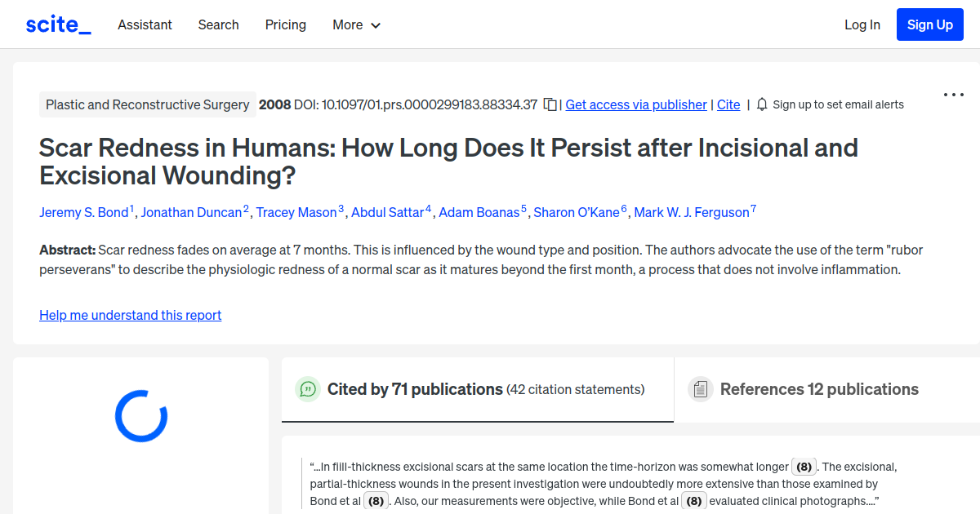The width and height of the screenshot is (980, 514).
Task: Copy the DOI using the copy icon
Action: pyautogui.click(x=550, y=104)
